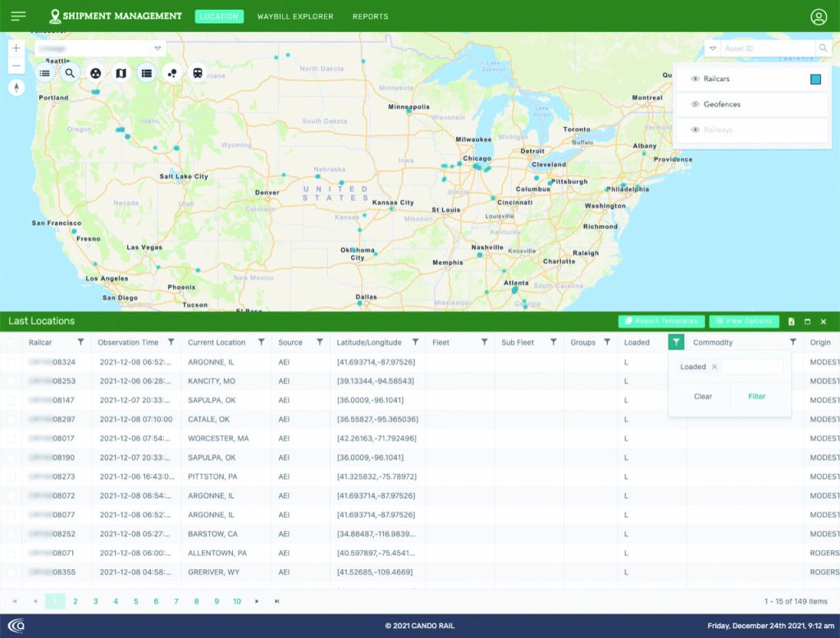The height and width of the screenshot is (638, 840).
Task: Click the user account profile icon
Action: [818, 16]
